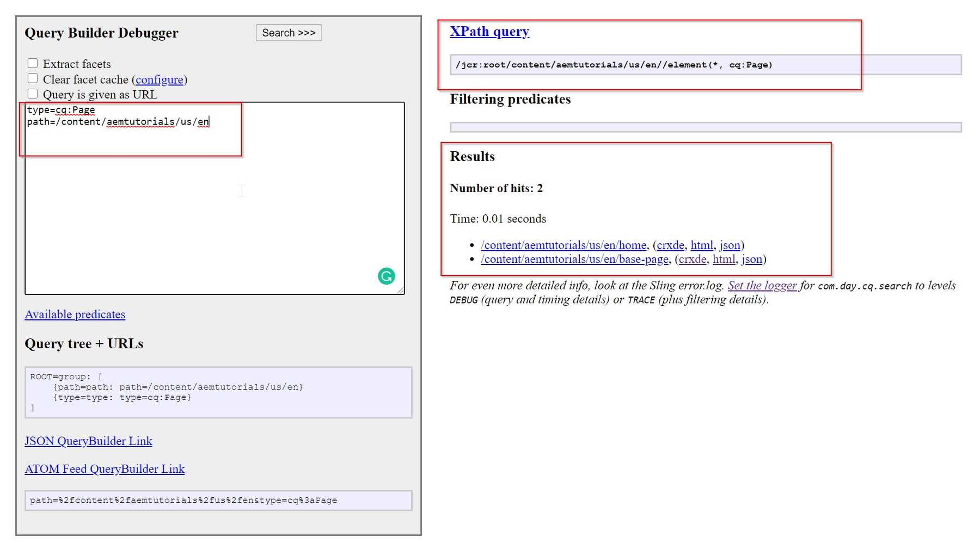Click the XPath query heading link

[x=489, y=31]
